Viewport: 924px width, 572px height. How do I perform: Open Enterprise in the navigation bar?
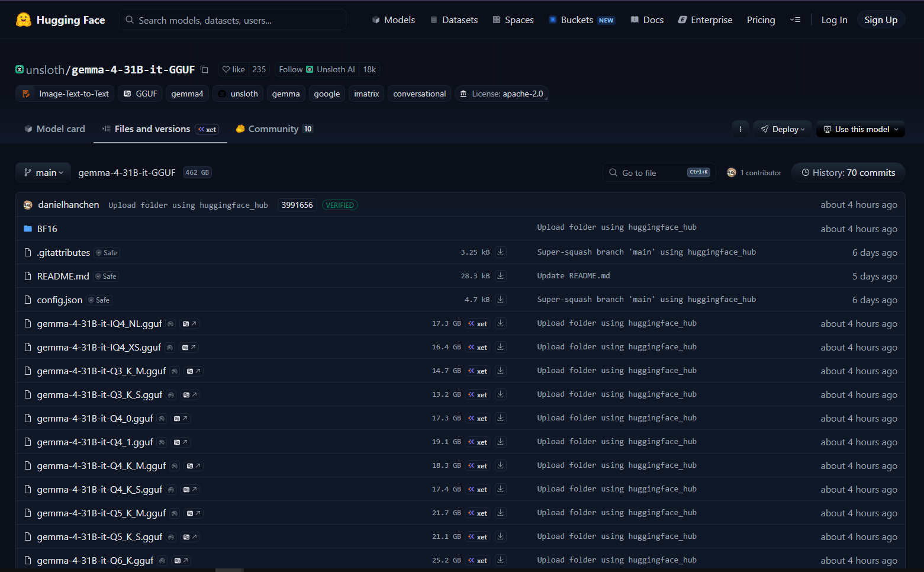[705, 20]
